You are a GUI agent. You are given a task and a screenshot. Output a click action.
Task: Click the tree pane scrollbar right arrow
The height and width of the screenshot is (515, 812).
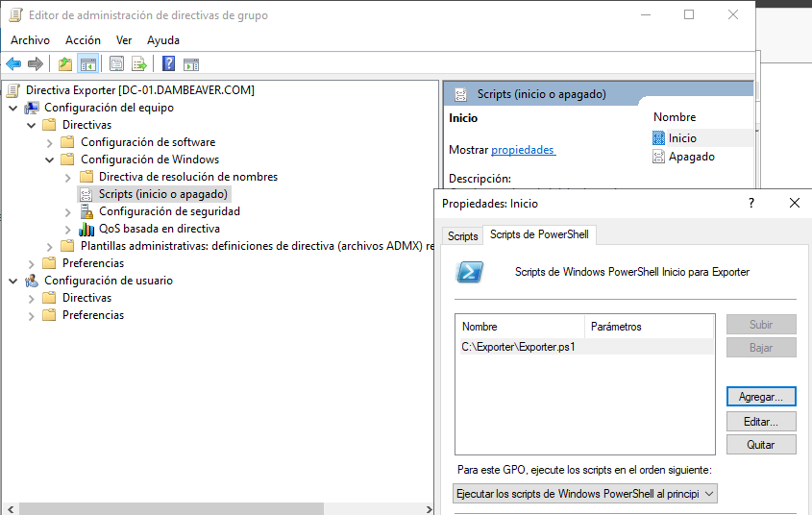(x=430, y=509)
